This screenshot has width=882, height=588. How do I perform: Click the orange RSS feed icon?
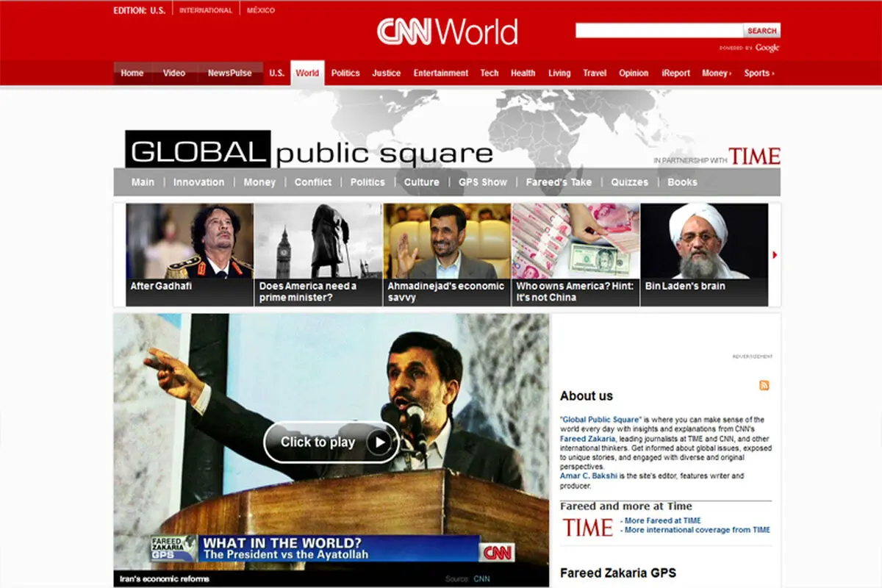coord(764,385)
